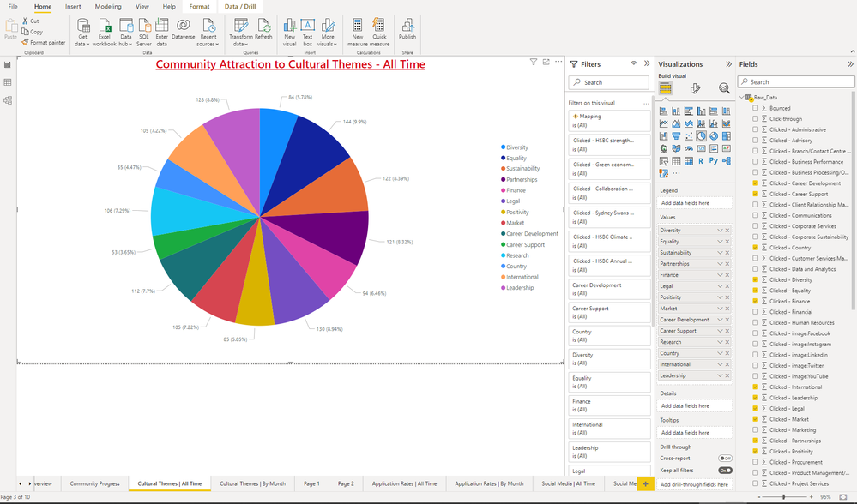Screen dimensions: 857x504
Task: Select the line chart visual type
Action: click(663, 123)
